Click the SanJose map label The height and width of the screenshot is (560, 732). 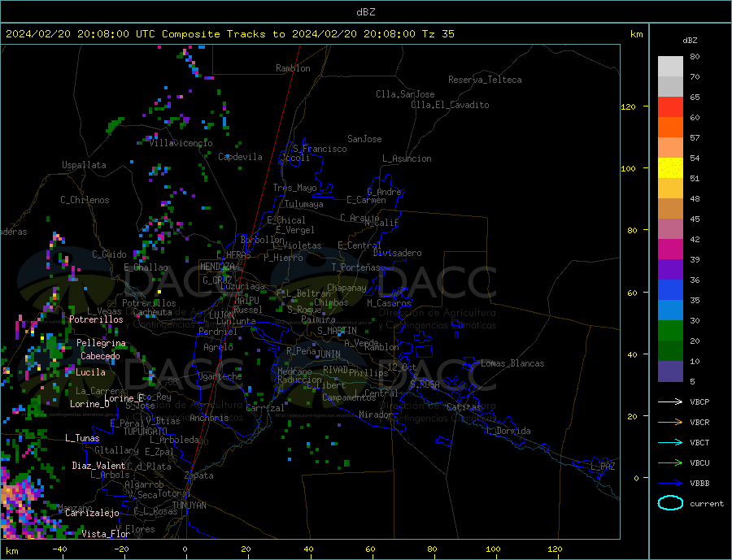click(364, 139)
